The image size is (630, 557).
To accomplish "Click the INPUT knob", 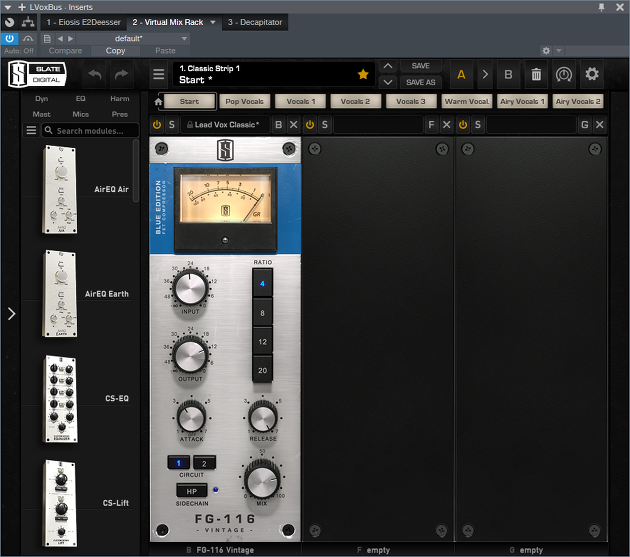I will (190, 288).
